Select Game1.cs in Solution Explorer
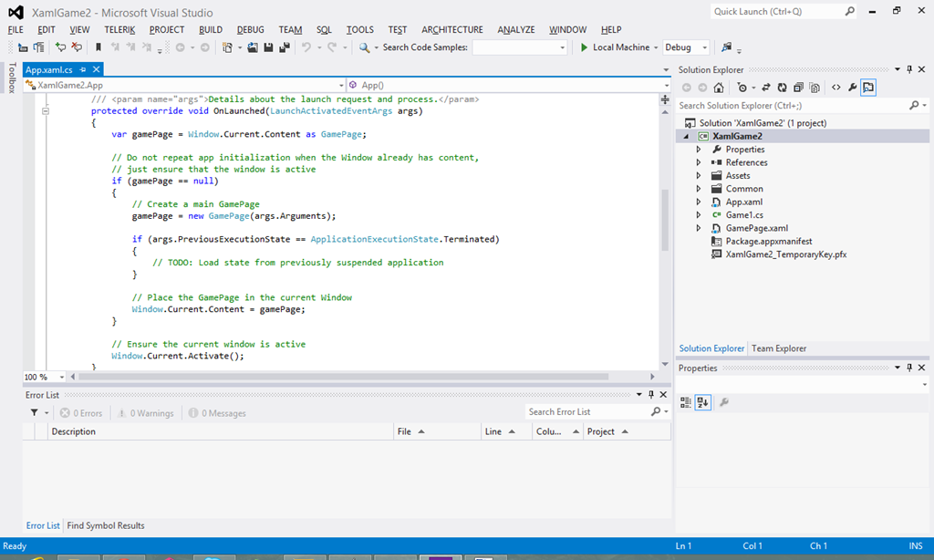Screen dimensions: 934x560 point(744,215)
